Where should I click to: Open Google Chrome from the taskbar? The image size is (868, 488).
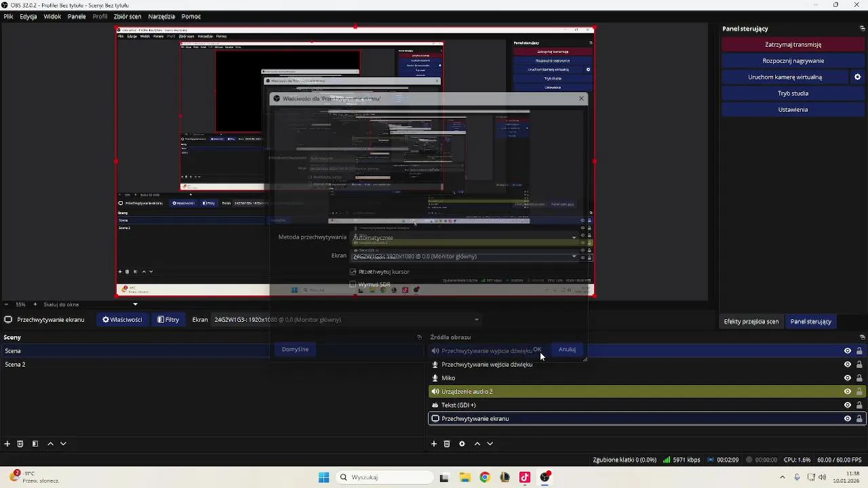coord(484,477)
